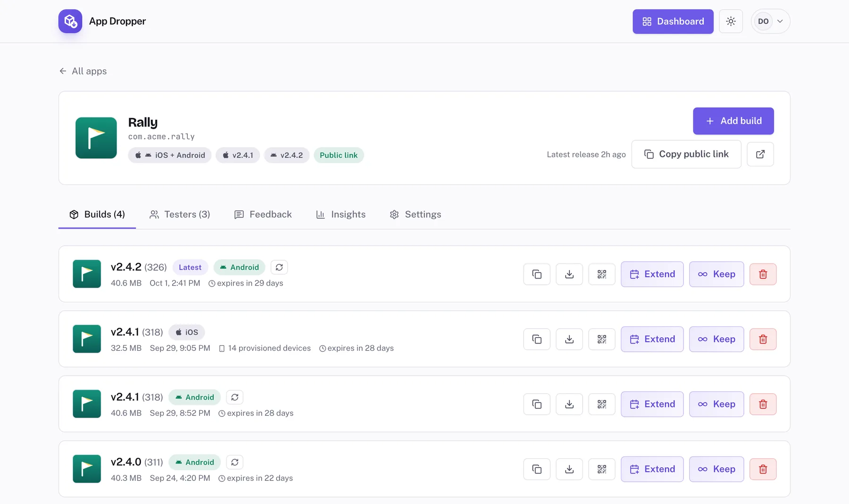Open the Feedback tab

coord(263,215)
